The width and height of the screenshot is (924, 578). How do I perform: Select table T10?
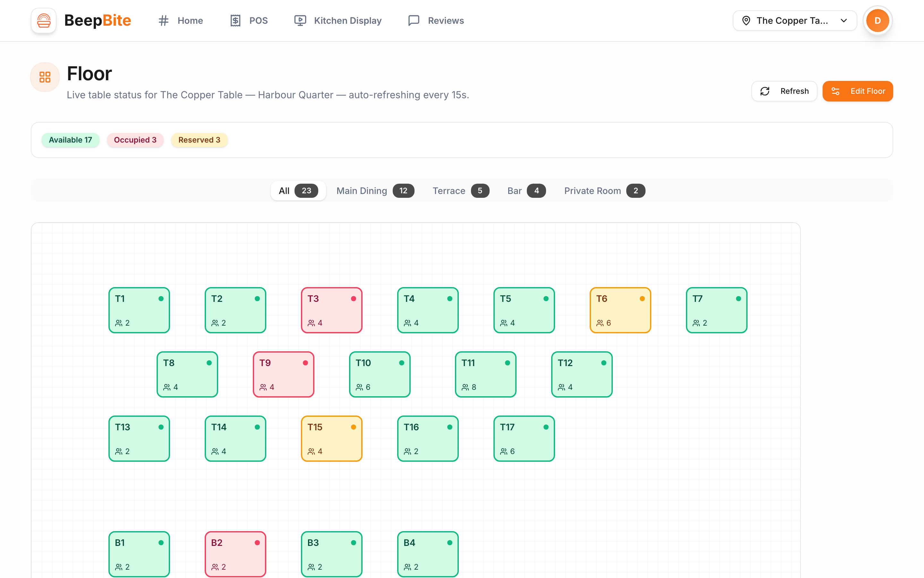point(380,374)
